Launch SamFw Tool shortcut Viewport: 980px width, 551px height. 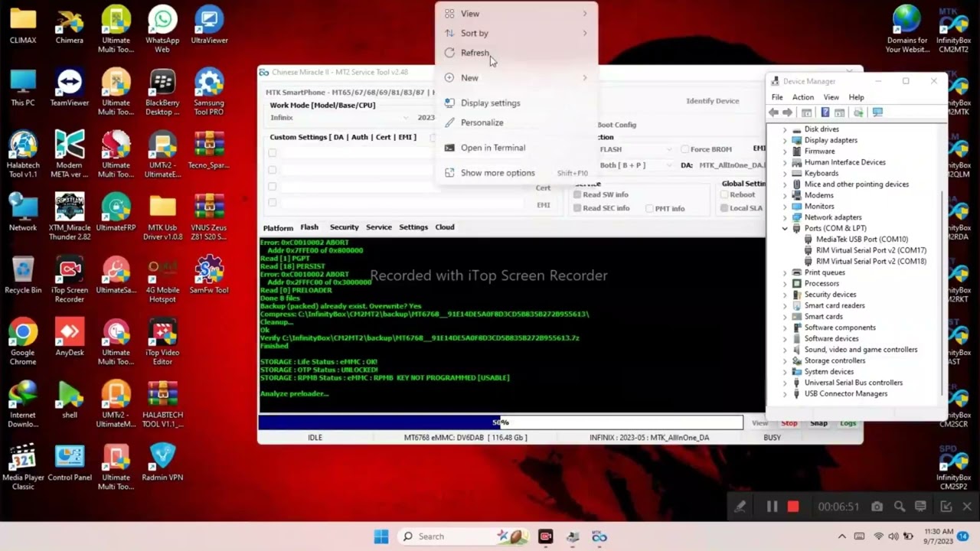[209, 275]
